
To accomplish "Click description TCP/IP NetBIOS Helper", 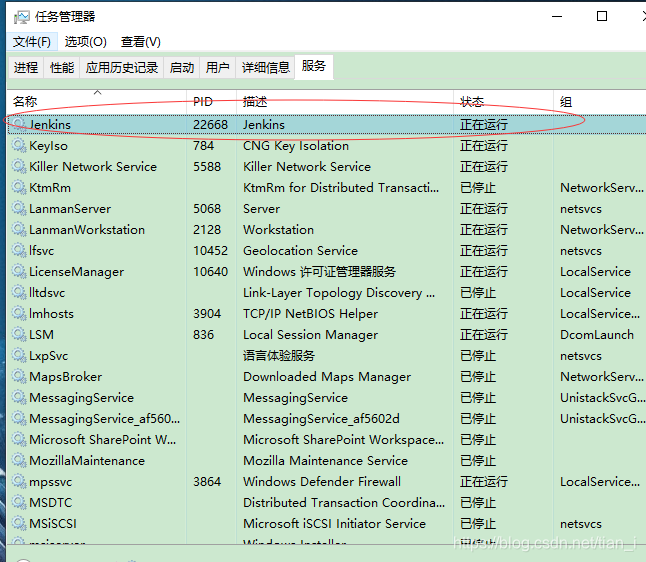I will [310, 314].
